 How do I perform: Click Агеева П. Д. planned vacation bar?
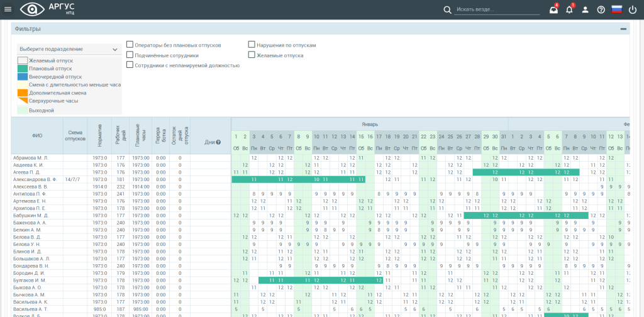coord(526,172)
